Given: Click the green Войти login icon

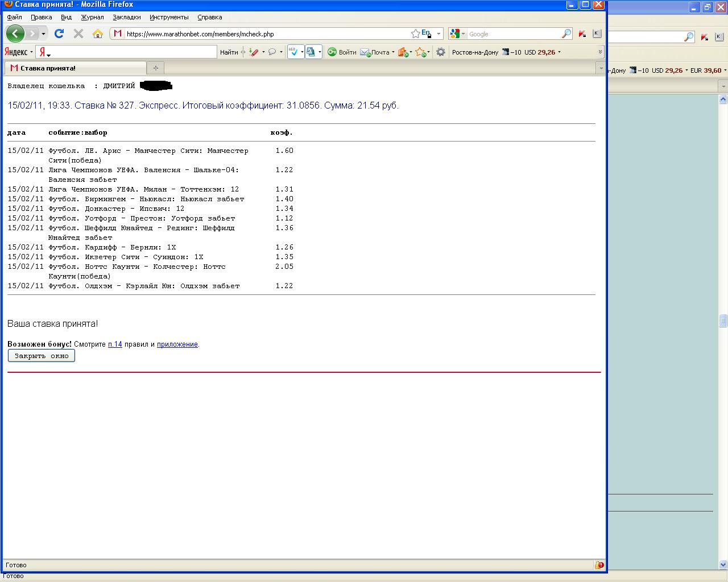Looking at the screenshot, I should 332,52.
